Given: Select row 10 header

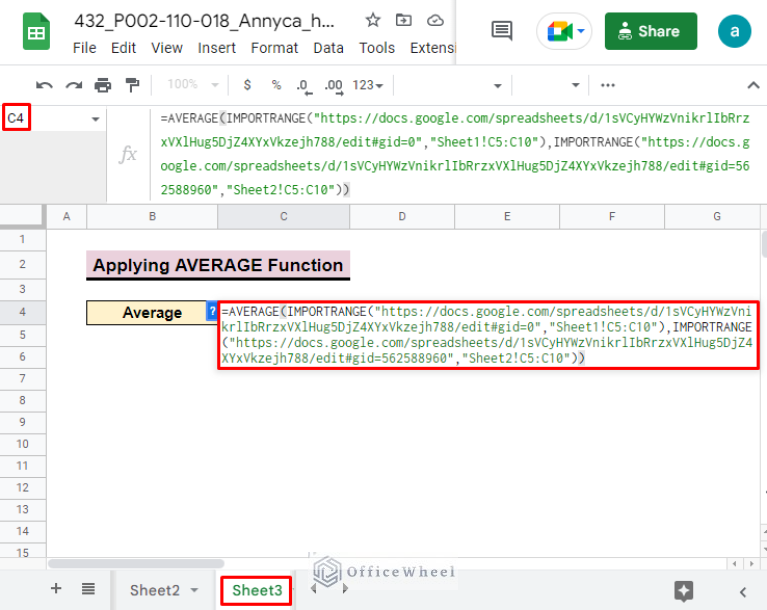Looking at the screenshot, I should click(23, 444).
